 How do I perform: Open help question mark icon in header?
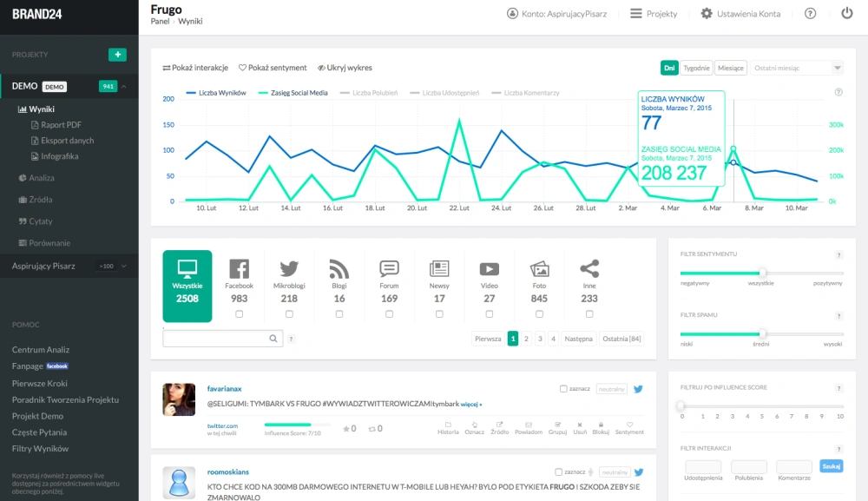pyautogui.click(x=811, y=14)
